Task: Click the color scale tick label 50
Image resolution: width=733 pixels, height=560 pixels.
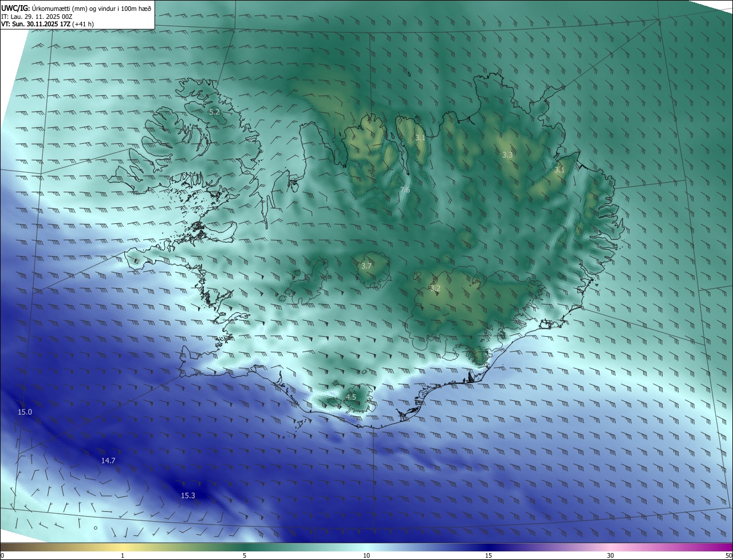Action: click(728, 555)
